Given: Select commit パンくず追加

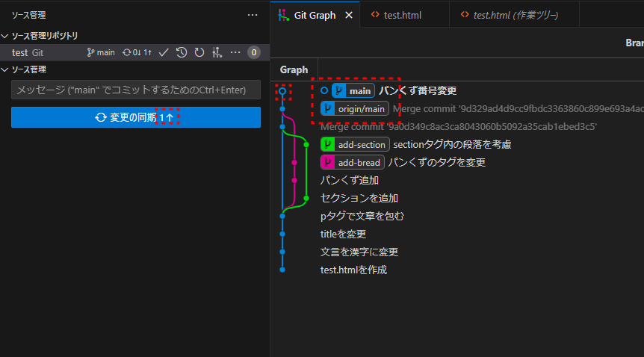Looking at the screenshot, I should [350, 180].
